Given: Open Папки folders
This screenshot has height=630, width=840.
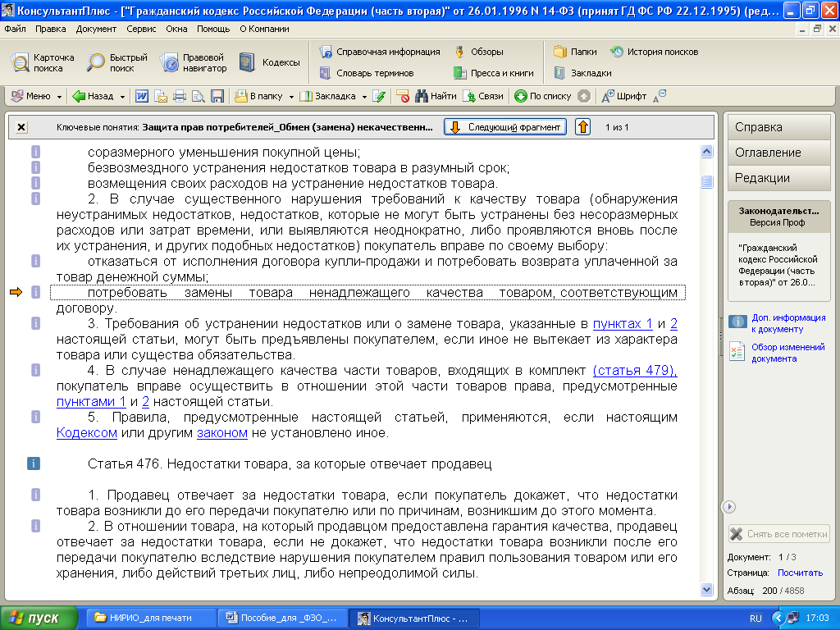Looking at the screenshot, I should 575,52.
